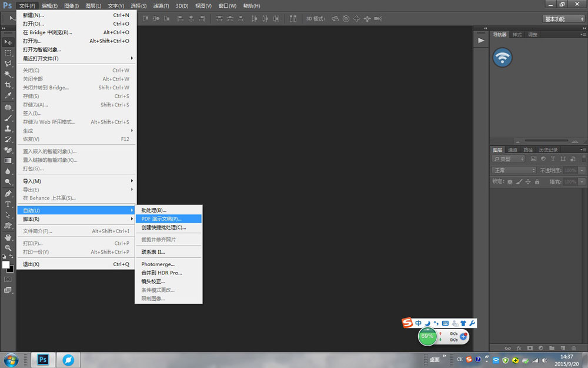This screenshot has height=368, width=588.
Task: Select the Zoom tool in the toolbox
Action: click(8, 248)
